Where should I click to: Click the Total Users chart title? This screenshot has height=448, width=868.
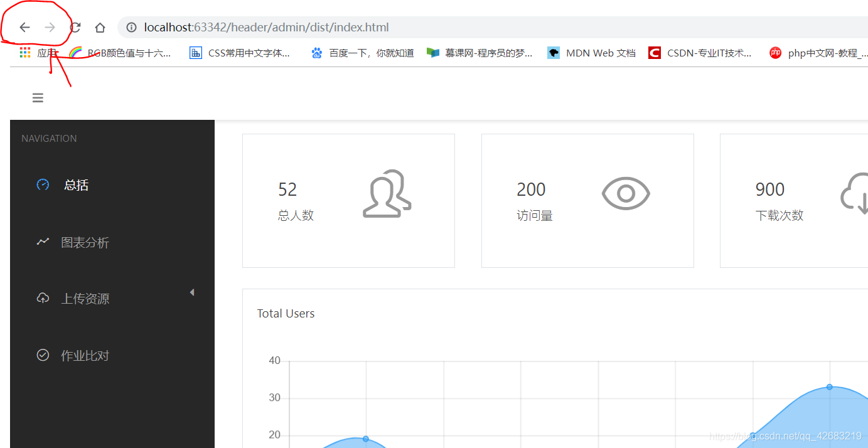click(x=286, y=314)
